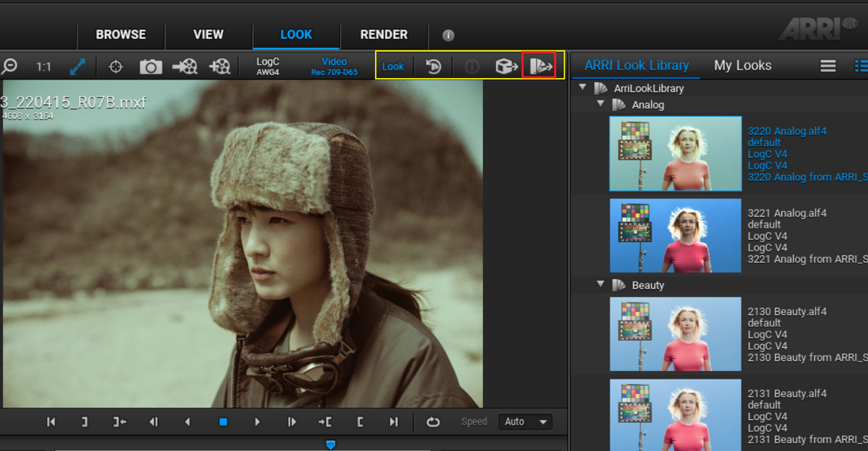Toggle the fit-to-window arrows icon
This screenshot has height=451, width=868.
point(78,66)
